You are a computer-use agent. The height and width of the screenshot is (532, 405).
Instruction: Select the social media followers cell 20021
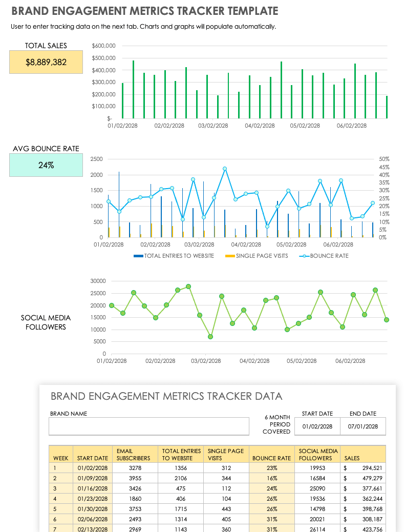pyautogui.click(x=317, y=519)
